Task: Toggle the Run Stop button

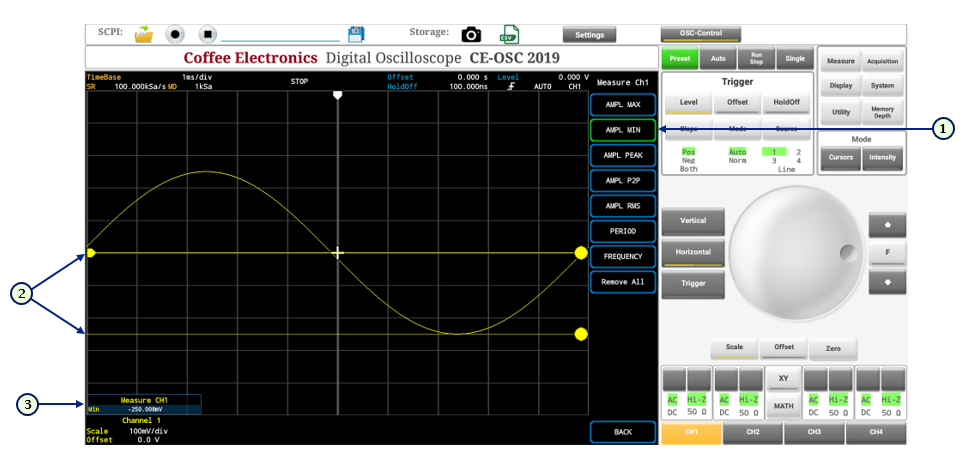Action: [757, 58]
